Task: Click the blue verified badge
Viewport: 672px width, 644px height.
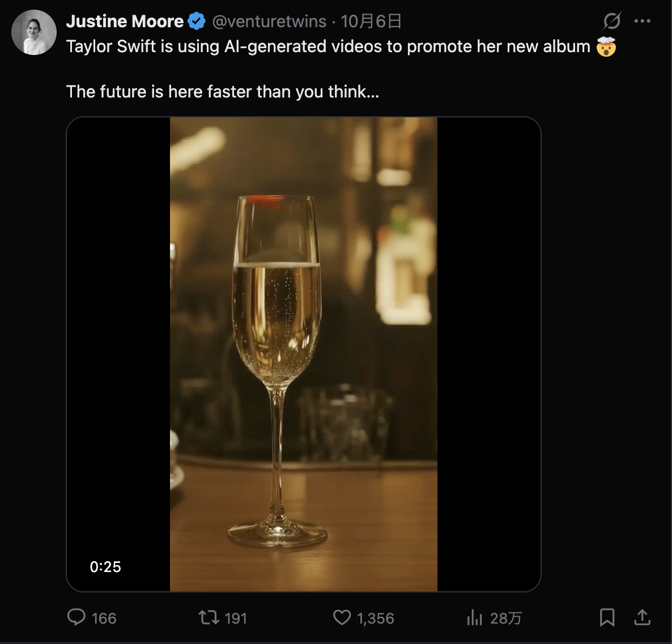Action: pos(197,22)
